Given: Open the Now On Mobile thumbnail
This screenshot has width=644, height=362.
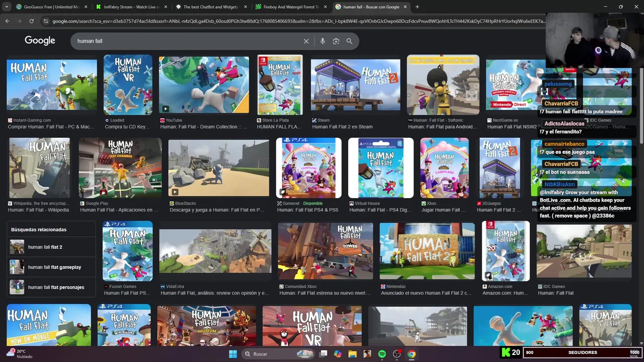Looking at the screenshot, I should [49, 325].
